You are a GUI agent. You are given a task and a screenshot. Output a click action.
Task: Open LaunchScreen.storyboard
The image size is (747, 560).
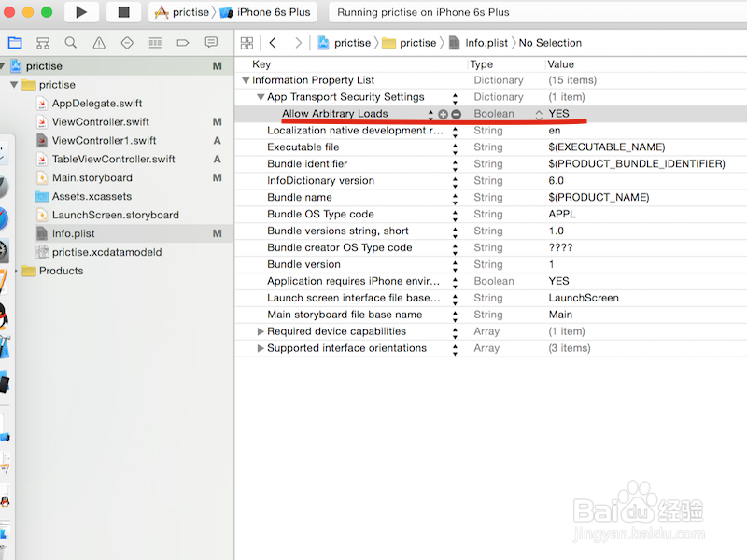tap(115, 215)
